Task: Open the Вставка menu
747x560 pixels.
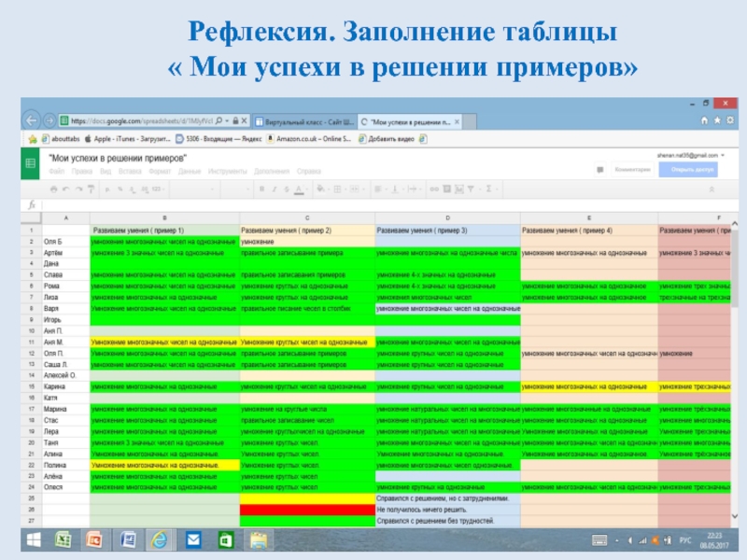Action: pos(130,171)
